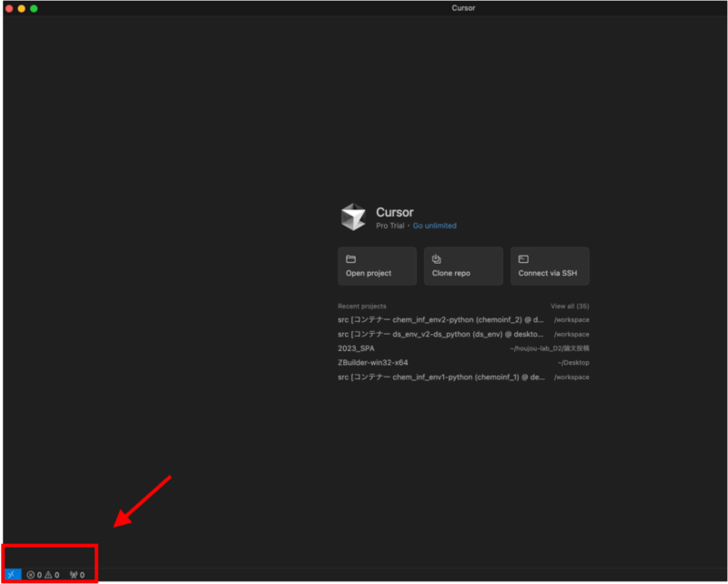
Task: Select the Connect via SSH button
Action: click(550, 266)
